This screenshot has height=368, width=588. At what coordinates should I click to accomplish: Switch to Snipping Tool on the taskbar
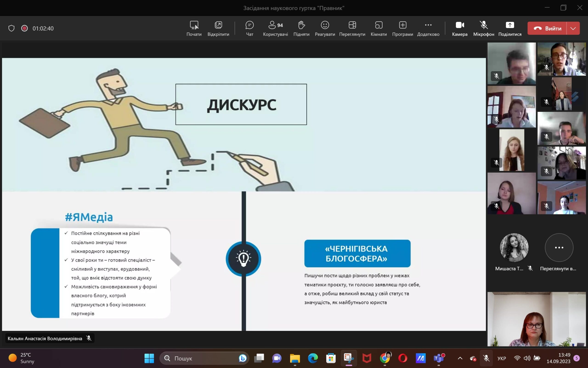[x=349, y=358]
